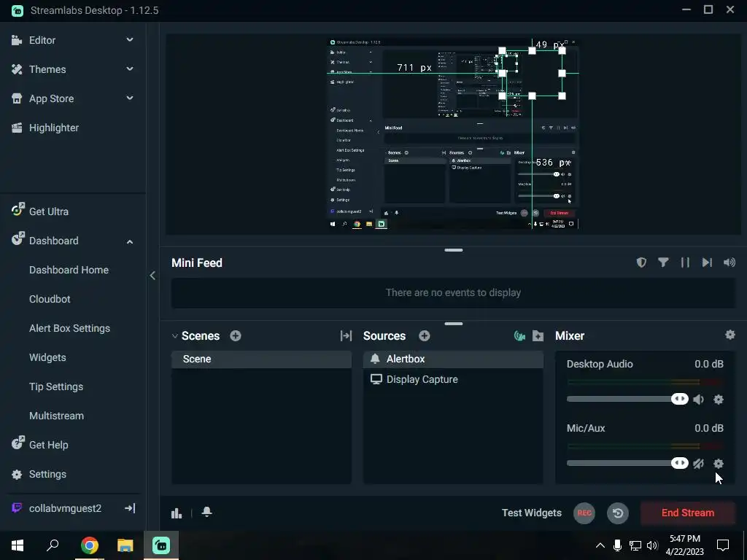This screenshot has width=747, height=560.
Task: Open Cloudbot from the Dashboard list
Action: [50, 299]
